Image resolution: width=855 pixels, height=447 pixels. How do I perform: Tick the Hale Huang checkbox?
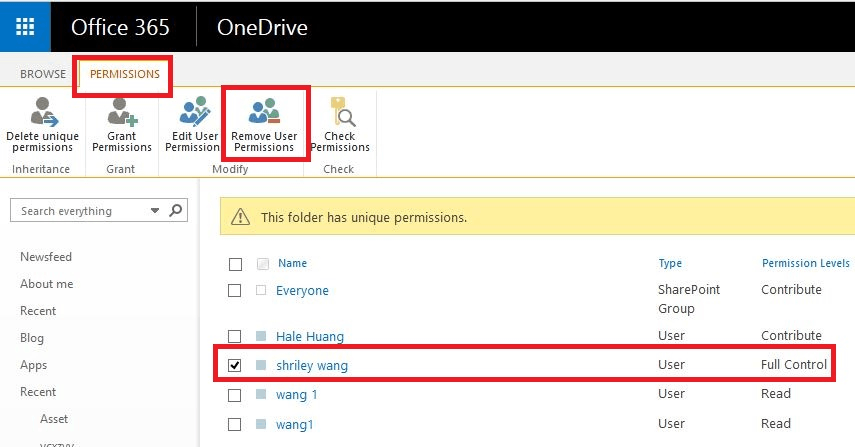coord(234,336)
